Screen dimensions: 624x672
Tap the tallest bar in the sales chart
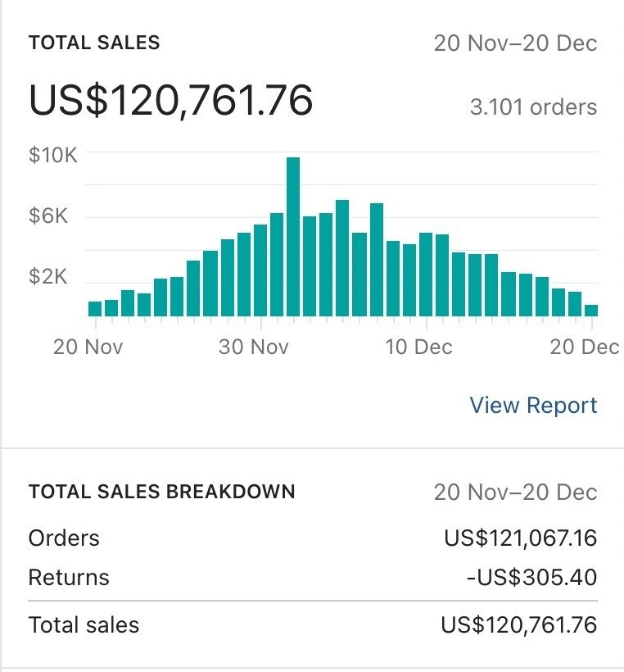coord(293,236)
